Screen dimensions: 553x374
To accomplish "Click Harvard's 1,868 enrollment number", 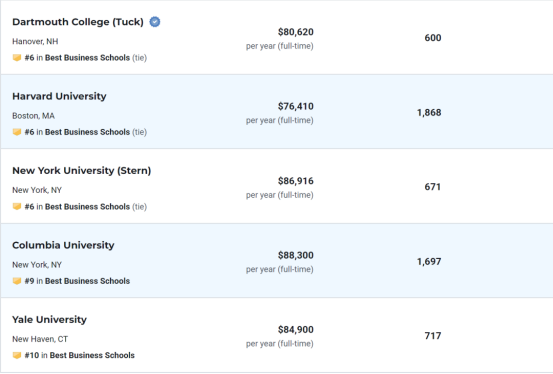I will (x=429, y=113).
